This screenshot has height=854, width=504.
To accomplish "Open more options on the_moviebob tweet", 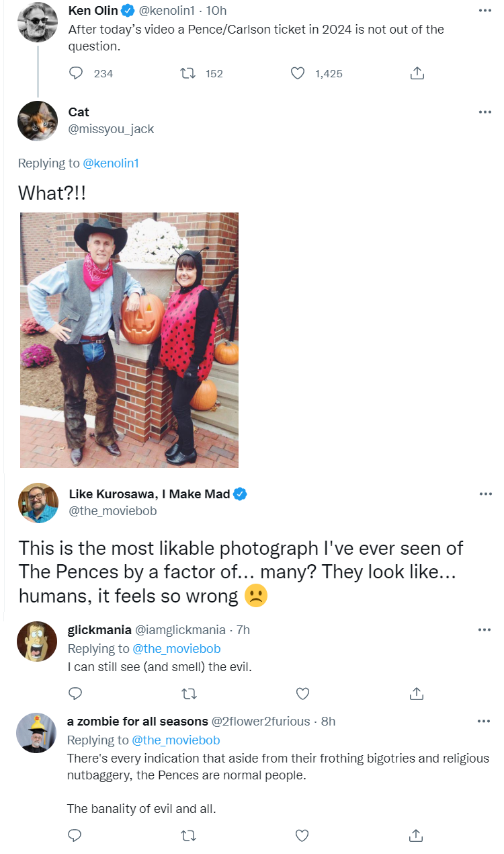I will tap(485, 494).
